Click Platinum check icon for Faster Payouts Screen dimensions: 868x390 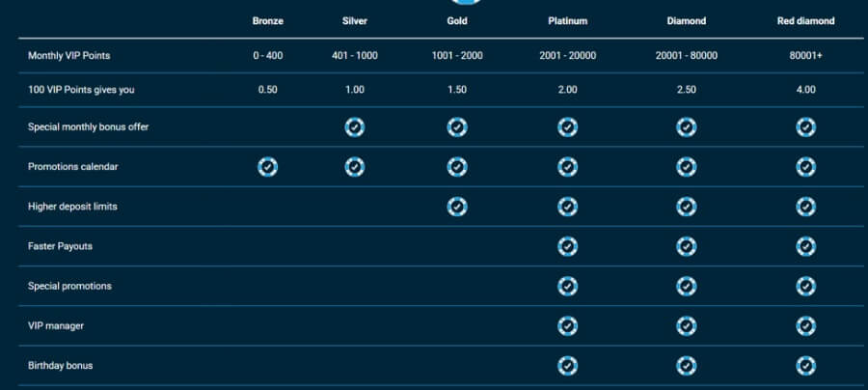pos(567,246)
